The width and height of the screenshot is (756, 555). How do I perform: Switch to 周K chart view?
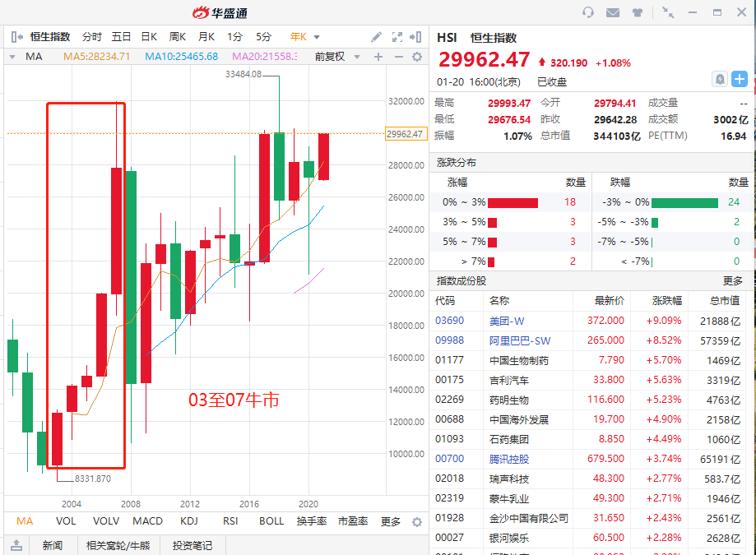pos(178,37)
